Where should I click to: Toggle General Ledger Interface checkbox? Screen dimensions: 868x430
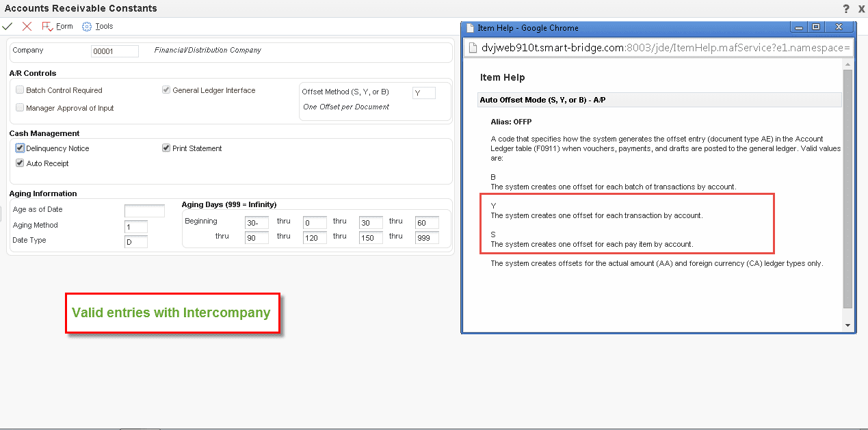click(x=166, y=90)
